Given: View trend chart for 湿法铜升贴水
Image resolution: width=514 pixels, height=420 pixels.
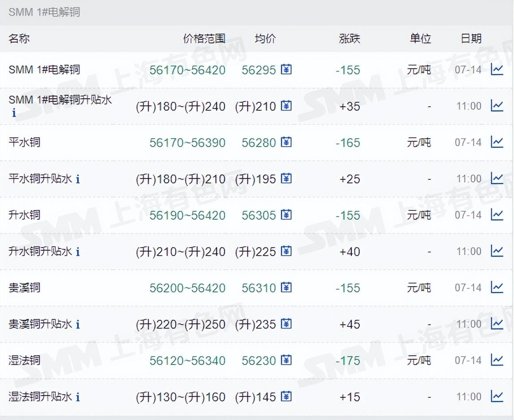Looking at the screenshot, I should [x=497, y=397].
